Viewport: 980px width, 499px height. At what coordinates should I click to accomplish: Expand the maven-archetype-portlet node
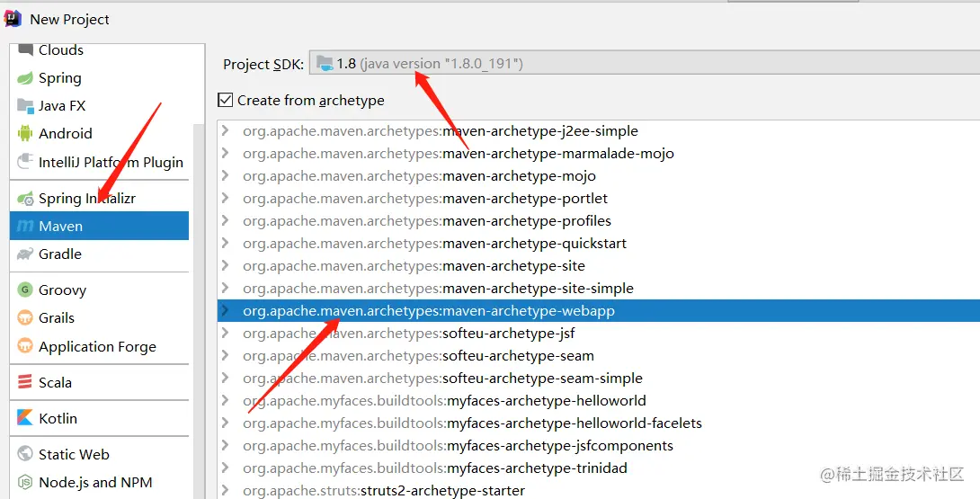click(x=226, y=198)
